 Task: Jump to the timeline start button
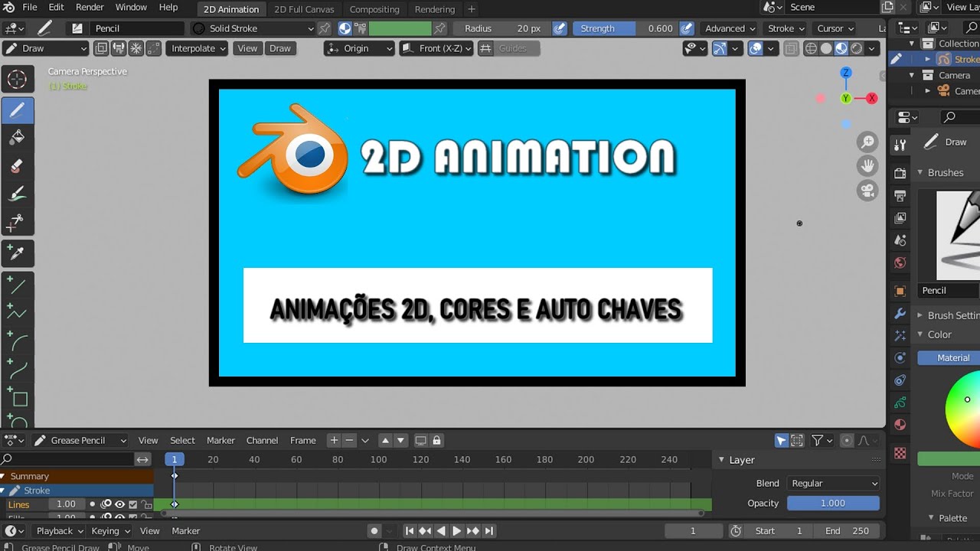pyautogui.click(x=410, y=531)
